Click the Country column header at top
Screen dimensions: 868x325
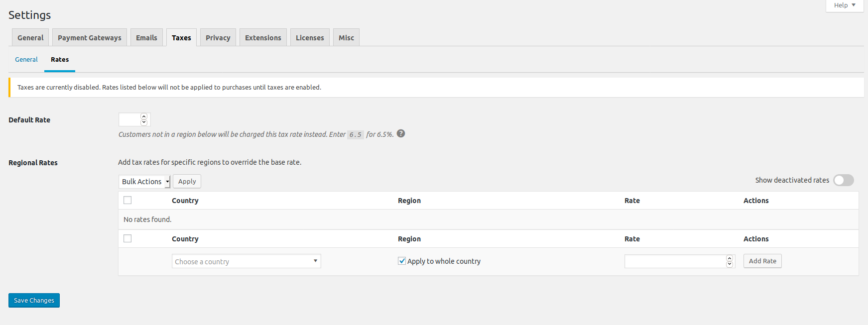[x=185, y=201]
